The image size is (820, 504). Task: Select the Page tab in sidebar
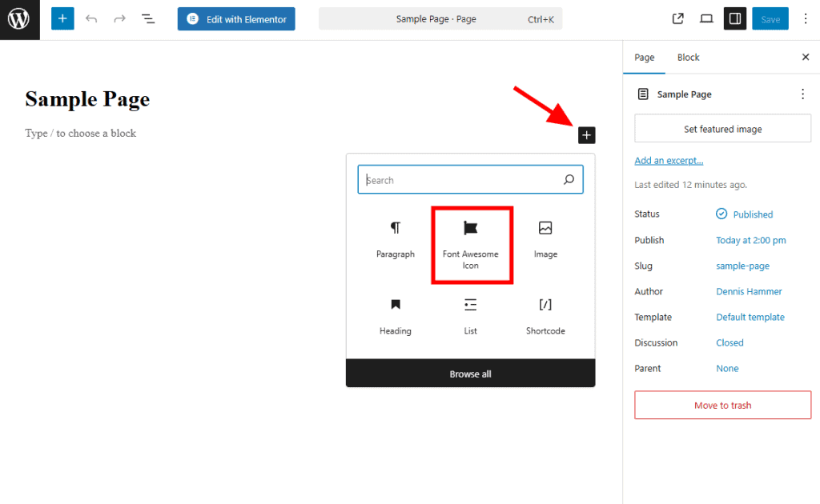644,58
